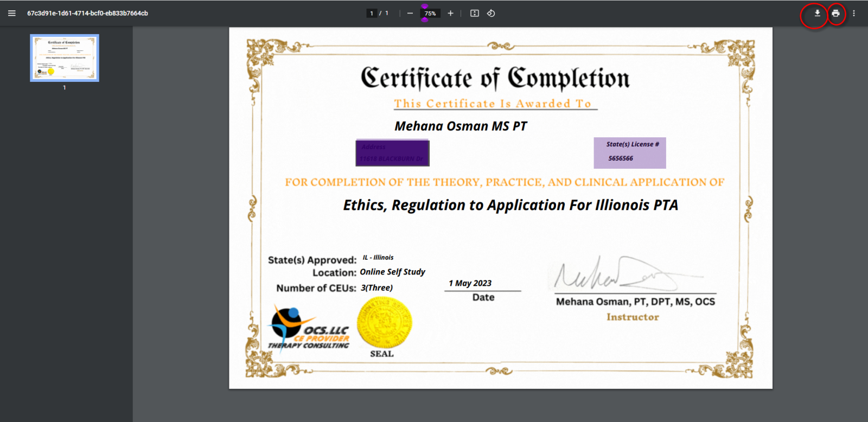Click the fit to page icon
Screen dimensions: 868x422
point(475,13)
